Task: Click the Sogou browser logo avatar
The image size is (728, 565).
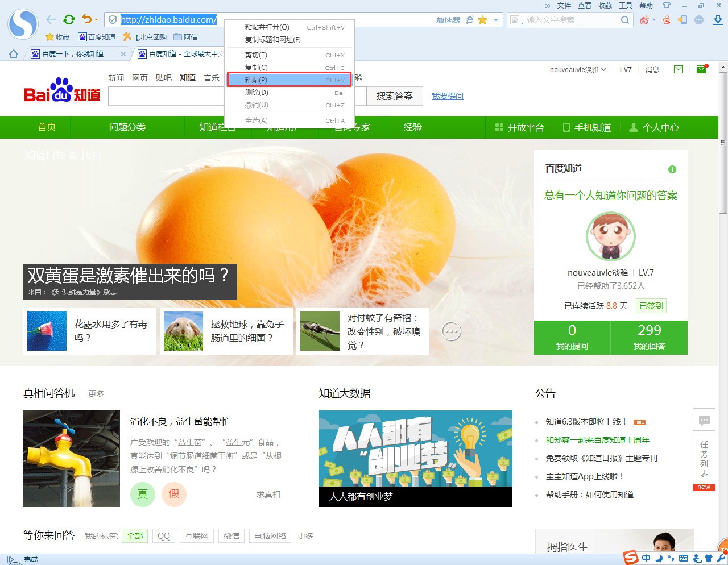Action: 23,24
